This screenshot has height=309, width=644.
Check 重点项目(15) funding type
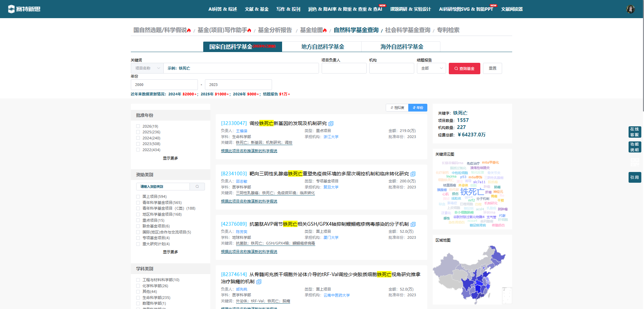click(138, 220)
